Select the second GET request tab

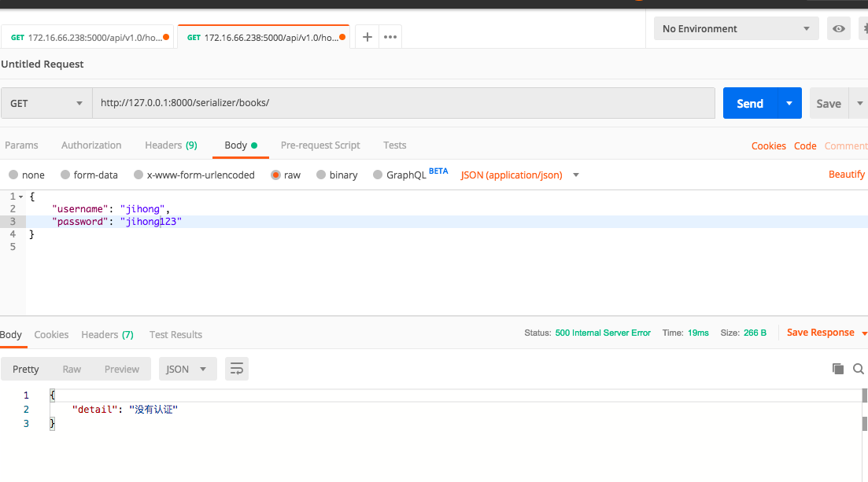coord(264,38)
